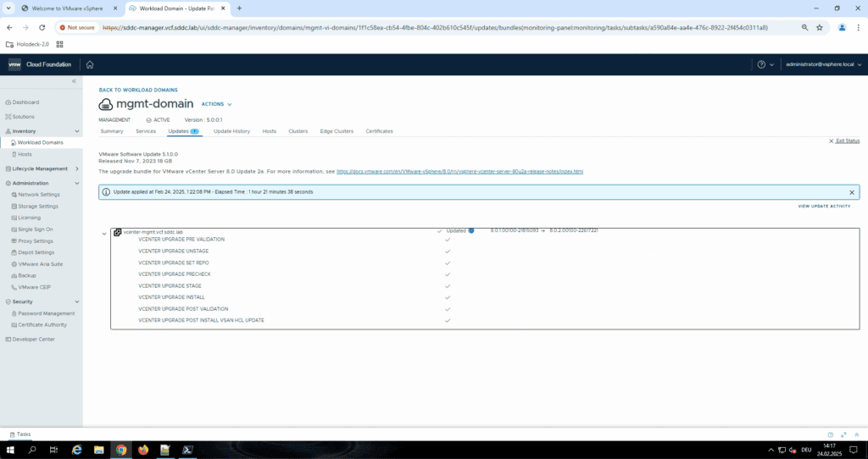Select the Updates tab
This screenshot has width=868, height=459.
coord(183,131)
